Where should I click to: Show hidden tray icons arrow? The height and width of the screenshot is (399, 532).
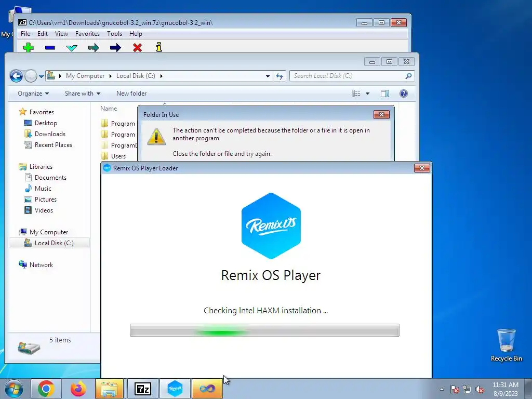pos(442,389)
